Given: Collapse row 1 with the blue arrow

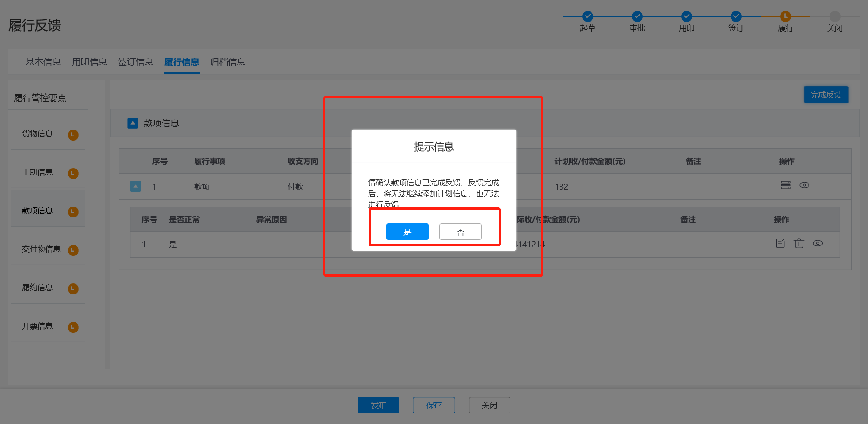Looking at the screenshot, I should point(136,186).
